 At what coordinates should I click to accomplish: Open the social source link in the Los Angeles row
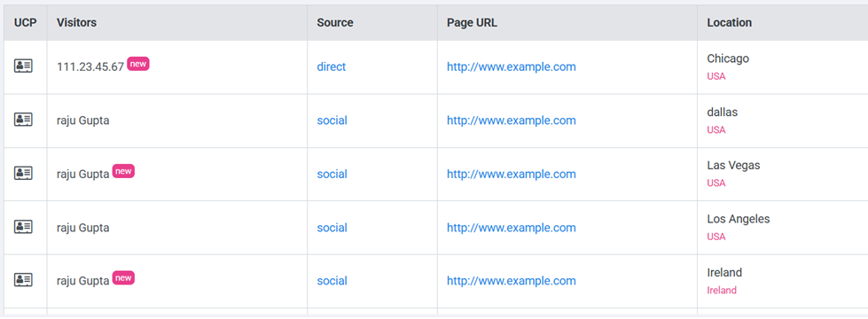click(332, 228)
